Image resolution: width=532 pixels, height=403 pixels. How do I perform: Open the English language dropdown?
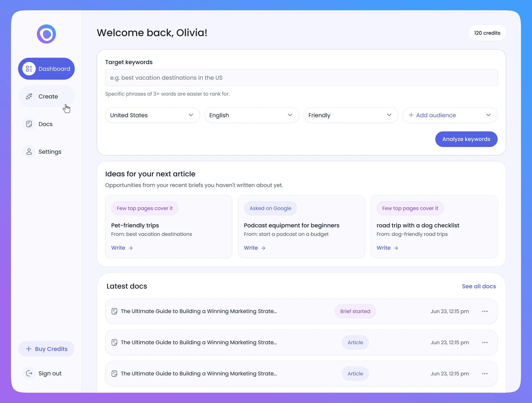click(252, 115)
